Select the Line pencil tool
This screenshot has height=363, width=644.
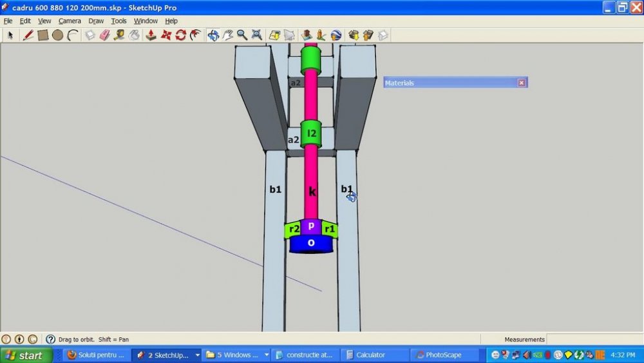tap(28, 35)
